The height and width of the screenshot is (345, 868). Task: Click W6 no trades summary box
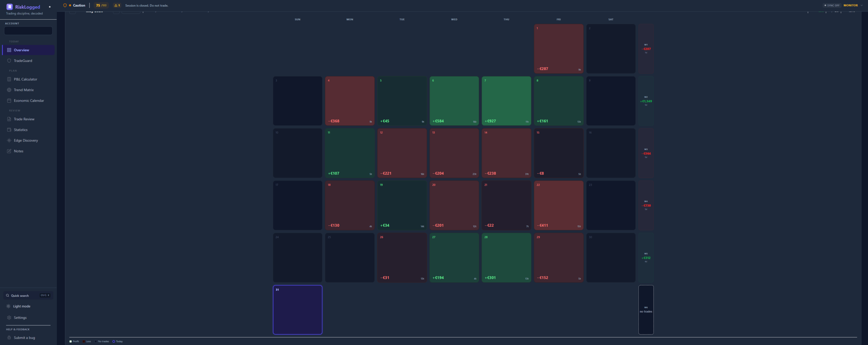646,310
